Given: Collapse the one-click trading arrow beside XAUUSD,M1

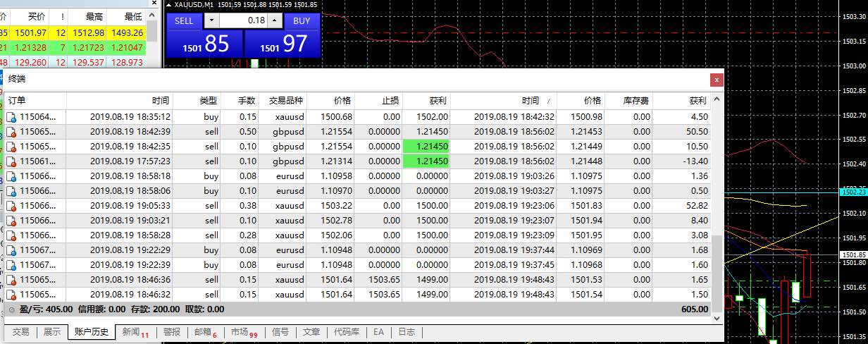Looking at the screenshot, I should tap(168, 4).
